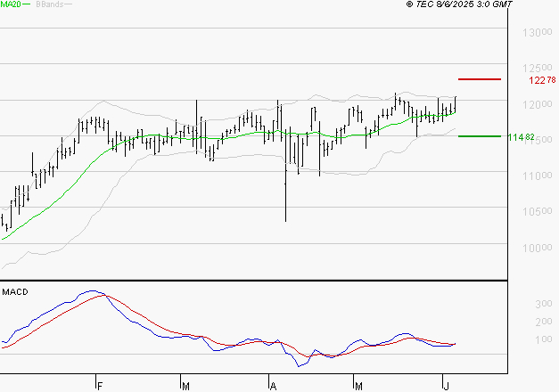The height and width of the screenshot is (392, 559).
Task: Click the J month marker on time axis
Action: point(446,387)
